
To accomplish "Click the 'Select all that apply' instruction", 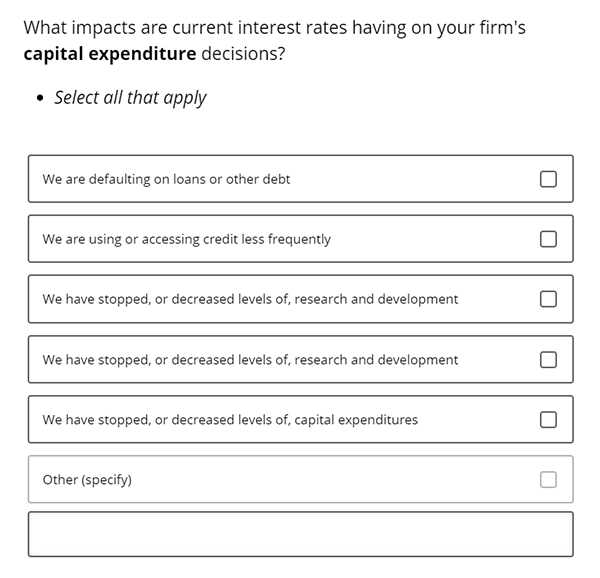I will click(130, 98).
